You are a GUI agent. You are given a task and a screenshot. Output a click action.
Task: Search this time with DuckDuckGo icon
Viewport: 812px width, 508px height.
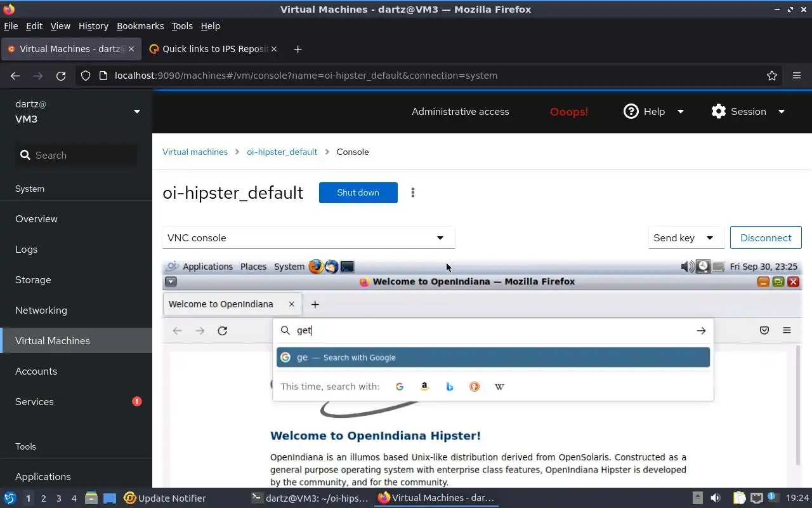(x=475, y=387)
